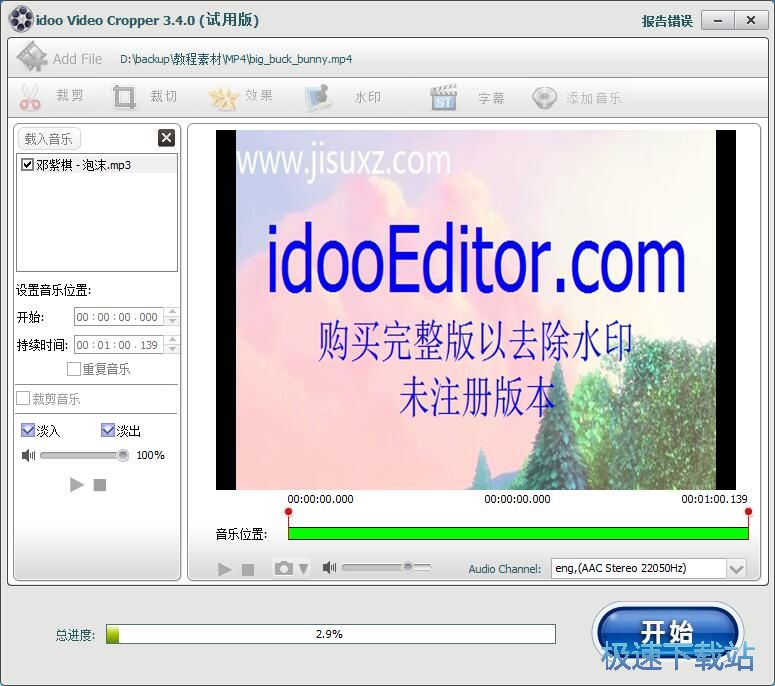Open the snapshot options dropdown arrow
The image size is (775, 686).
(303, 569)
